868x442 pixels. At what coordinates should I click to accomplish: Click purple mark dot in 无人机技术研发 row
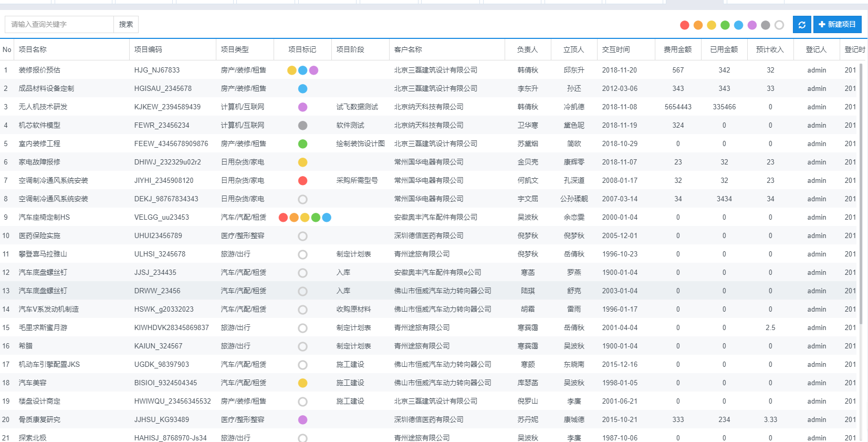[302, 107]
